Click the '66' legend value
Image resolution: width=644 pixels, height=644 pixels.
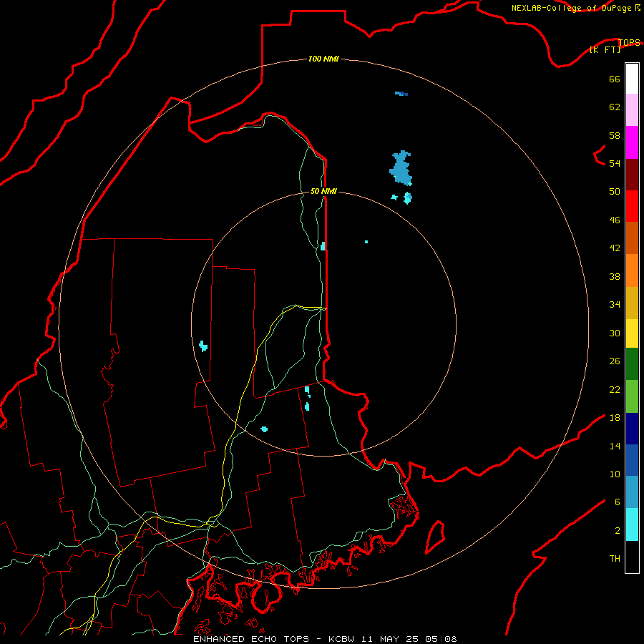(x=615, y=79)
